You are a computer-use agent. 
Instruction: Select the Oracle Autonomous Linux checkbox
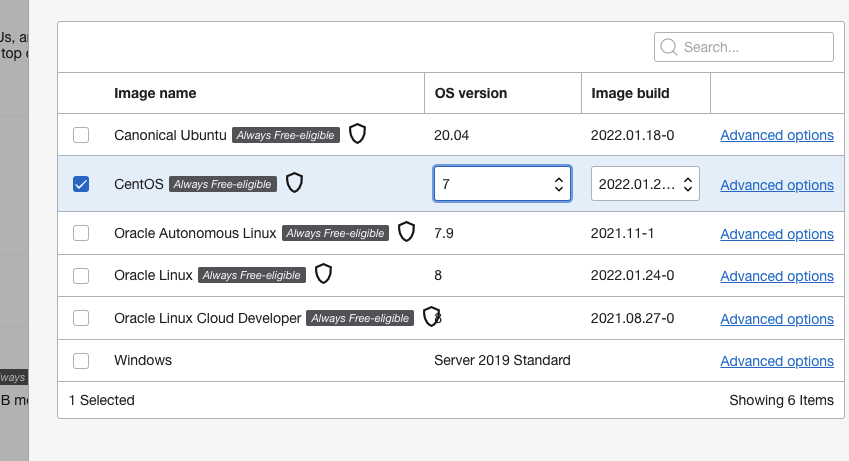click(x=81, y=233)
